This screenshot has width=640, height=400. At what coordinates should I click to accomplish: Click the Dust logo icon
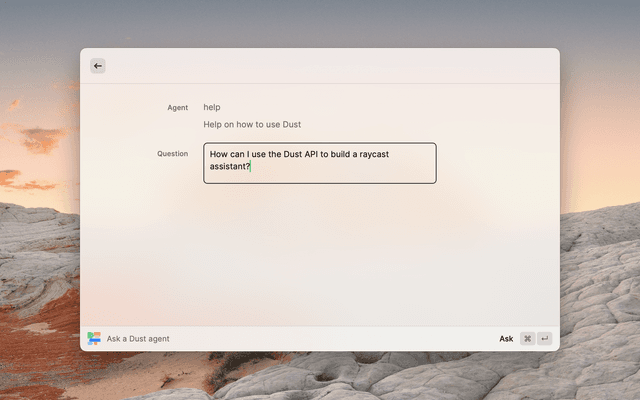94,339
